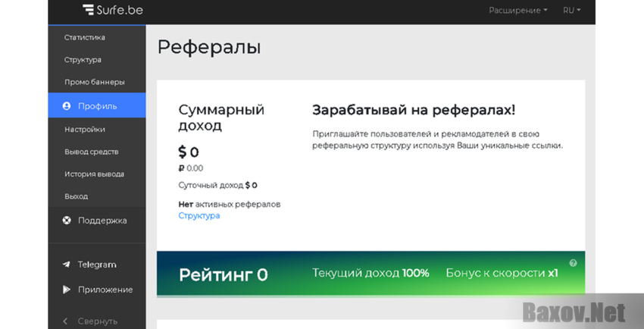Open Настройки in the sidebar

tap(85, 130)
